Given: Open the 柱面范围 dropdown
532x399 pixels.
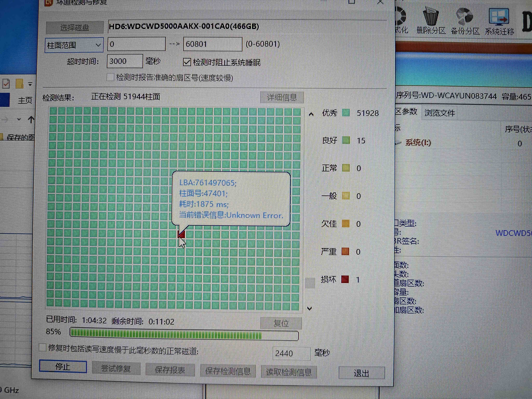Looking at the screenshot, I should click(x=74, y=45).
